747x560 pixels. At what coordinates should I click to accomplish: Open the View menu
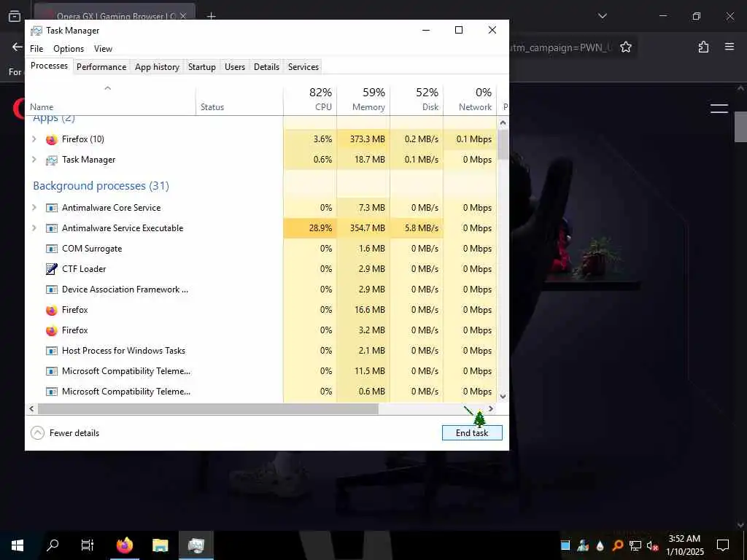[x=103, y=49]
